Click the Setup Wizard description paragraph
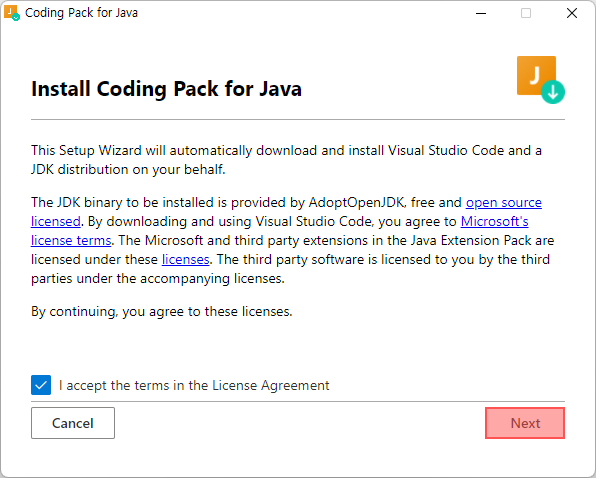 [286, 160]
